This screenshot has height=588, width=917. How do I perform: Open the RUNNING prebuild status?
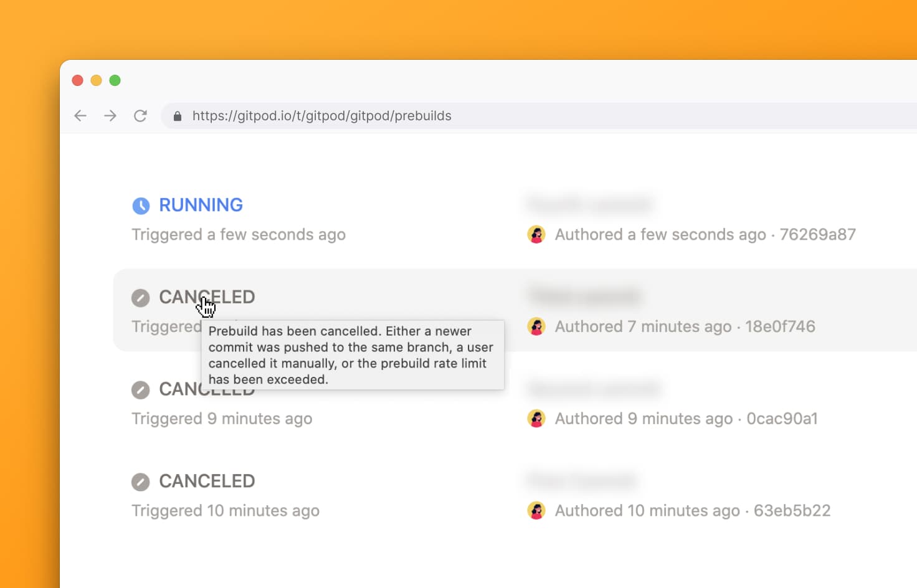pos(201,205)
